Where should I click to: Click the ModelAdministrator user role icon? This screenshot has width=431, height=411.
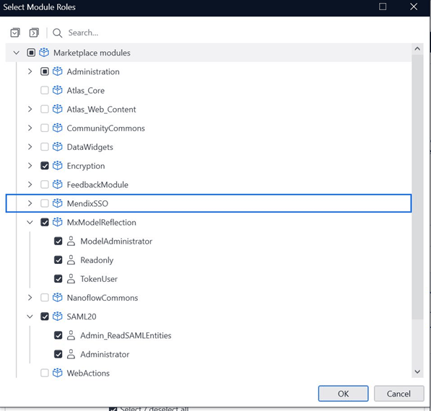click(x=71, y=241)
